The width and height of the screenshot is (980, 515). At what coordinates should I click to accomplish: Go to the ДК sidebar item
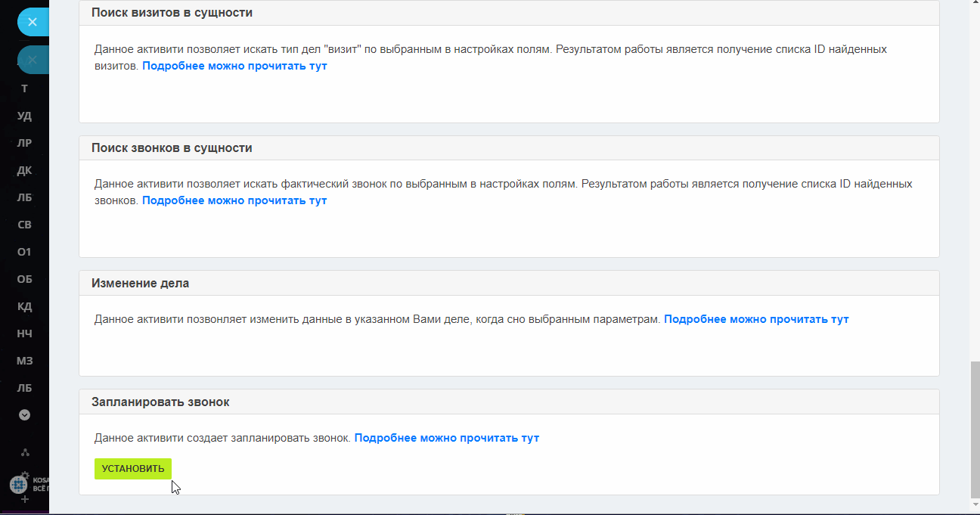(x=24, y=170)
